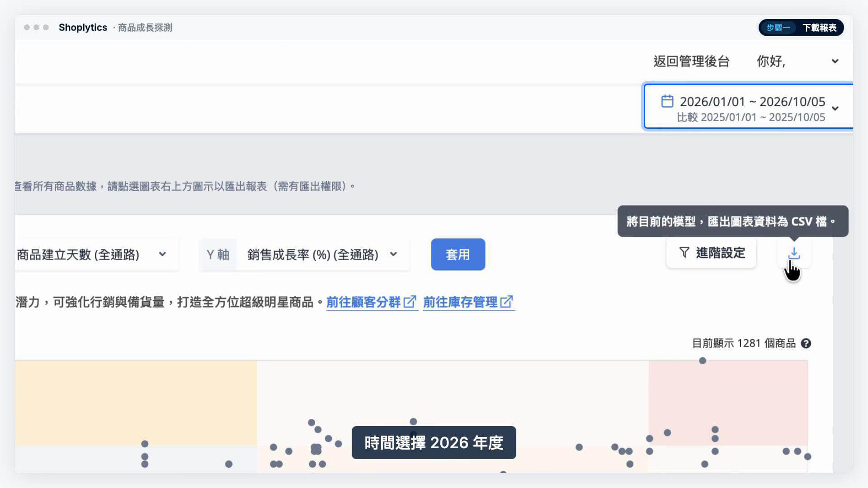Click the calendar icon in date range picker
Screen dimensions: 868x488
click(667, 101)
